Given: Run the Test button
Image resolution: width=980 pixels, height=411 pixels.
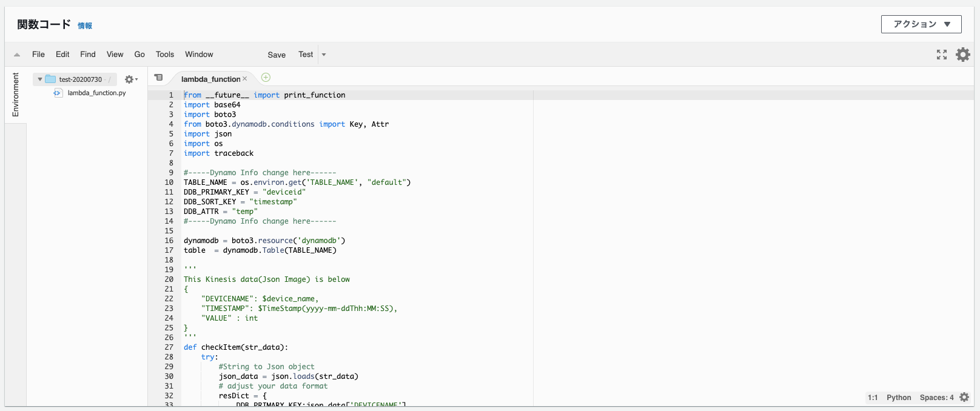Looking at the screenshot, I should pos(306,55).
